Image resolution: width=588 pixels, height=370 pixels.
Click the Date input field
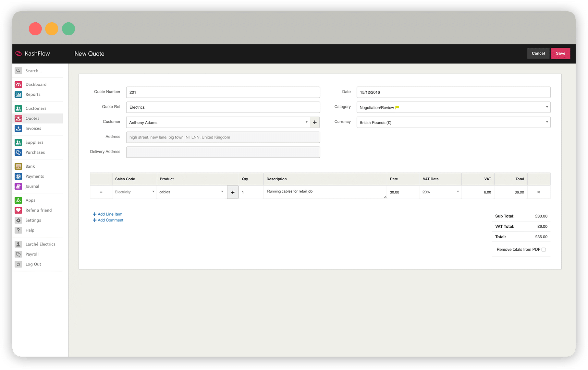453,92
